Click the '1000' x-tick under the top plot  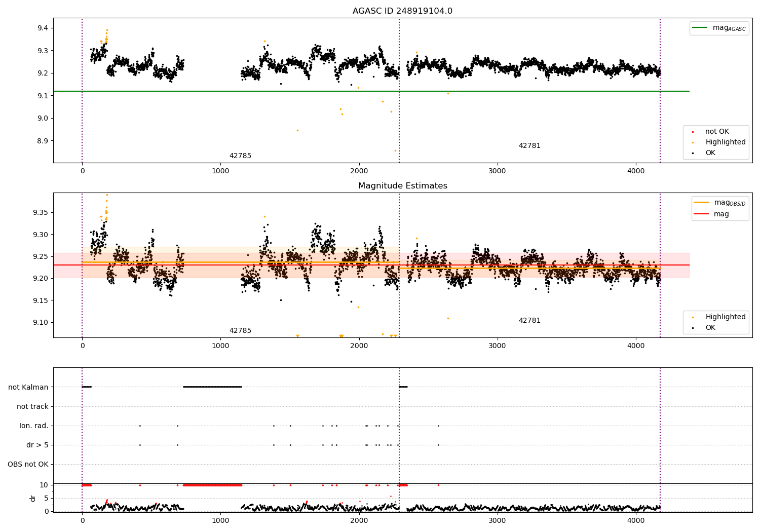pyautogui.click(x=220, y=171)
